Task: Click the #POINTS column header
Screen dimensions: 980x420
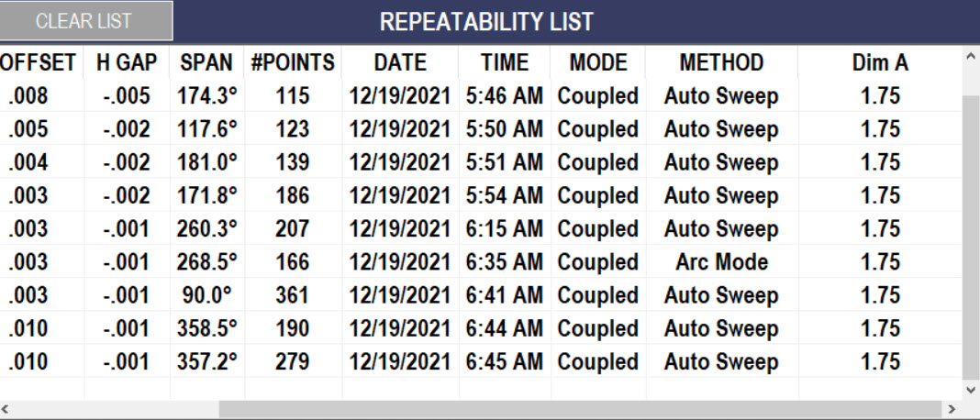Action: point(293,62)
